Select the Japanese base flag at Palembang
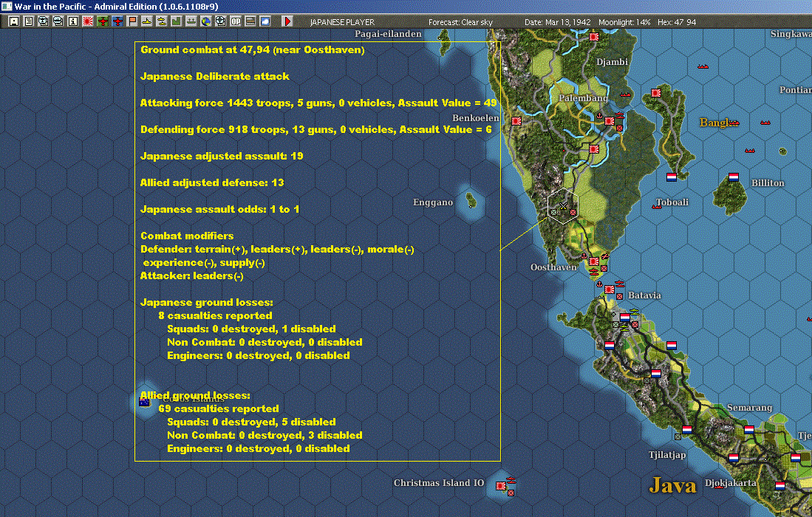This screenshot has height=517, width=812. 610,121
